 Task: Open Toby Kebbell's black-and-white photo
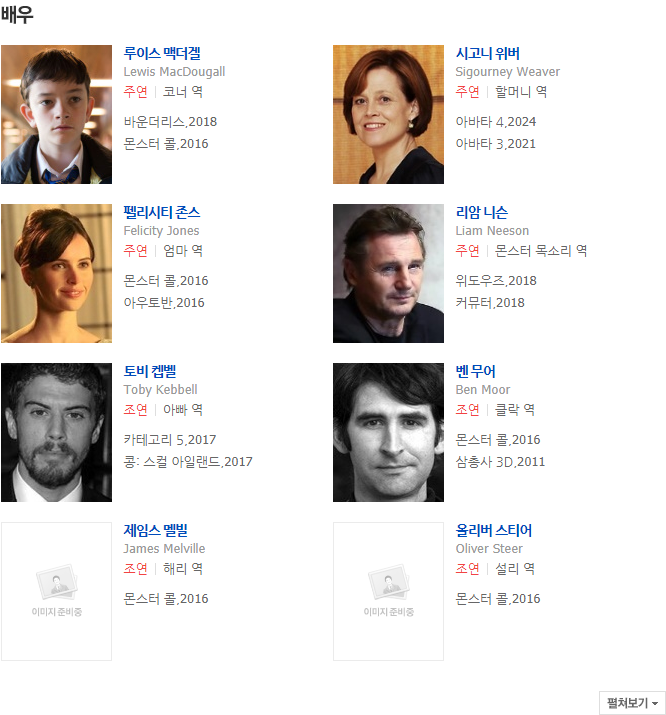57,432
